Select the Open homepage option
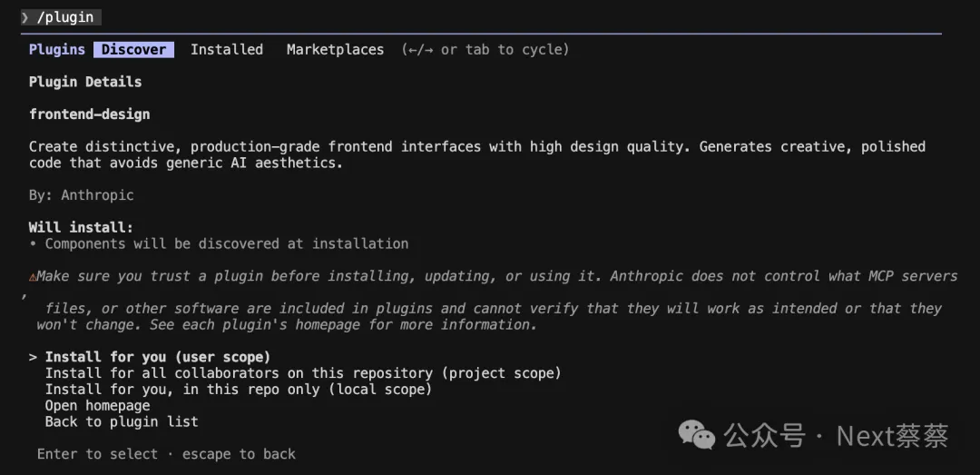Screen dimensions: 980x475 pos(97,406)
